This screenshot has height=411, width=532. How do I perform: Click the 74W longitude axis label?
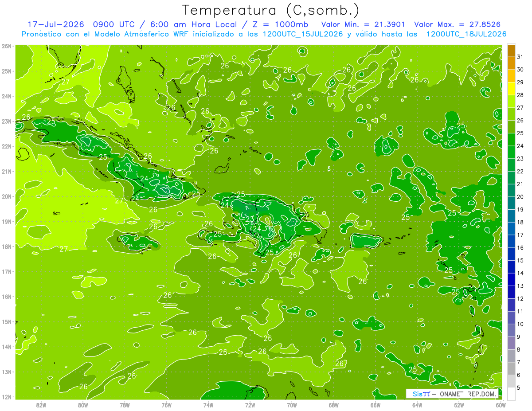point(208,405)
